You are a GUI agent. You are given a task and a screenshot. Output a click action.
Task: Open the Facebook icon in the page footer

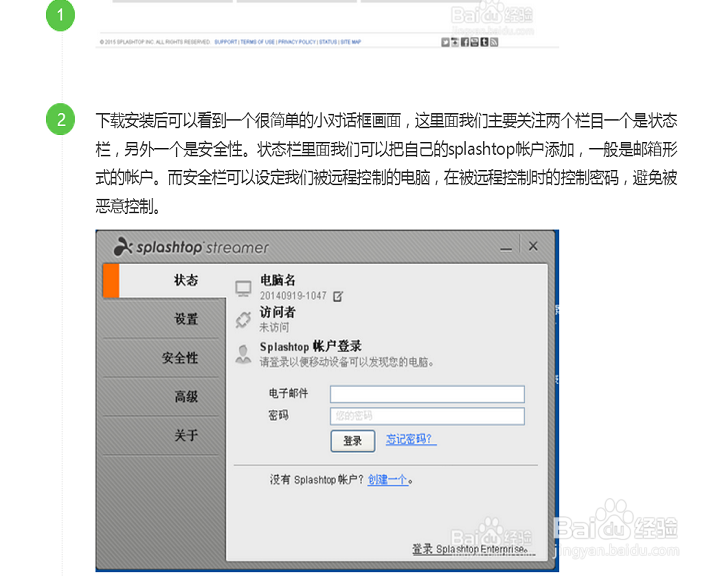pos(465,42)
